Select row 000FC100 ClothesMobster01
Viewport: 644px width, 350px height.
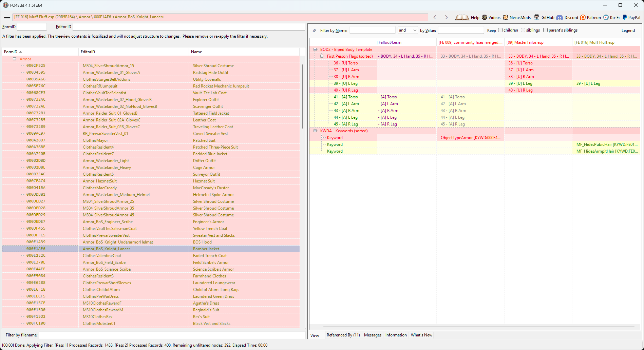(x=151, y=324)
